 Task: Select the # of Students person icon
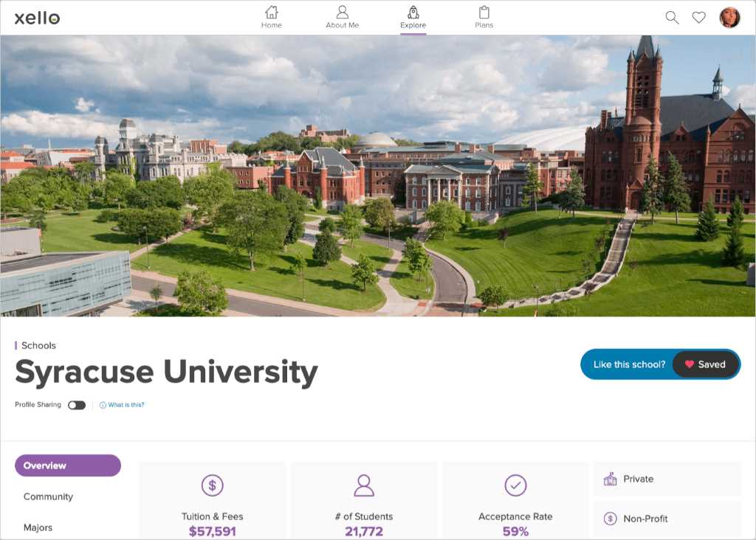364,485
